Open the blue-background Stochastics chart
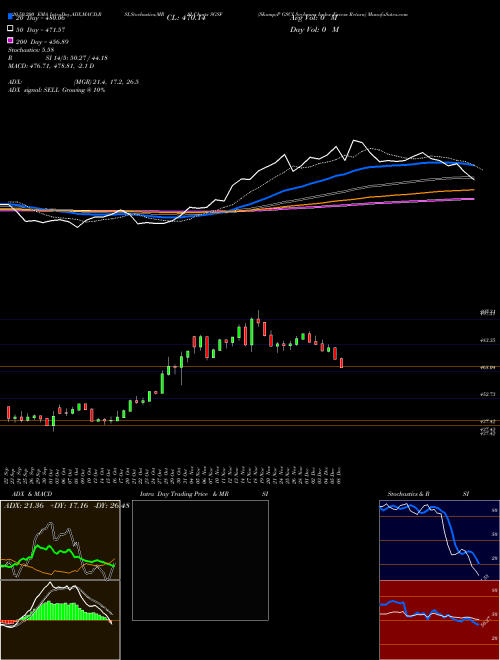The height and width of the screenshot is (660, 500). click(439, 540)
